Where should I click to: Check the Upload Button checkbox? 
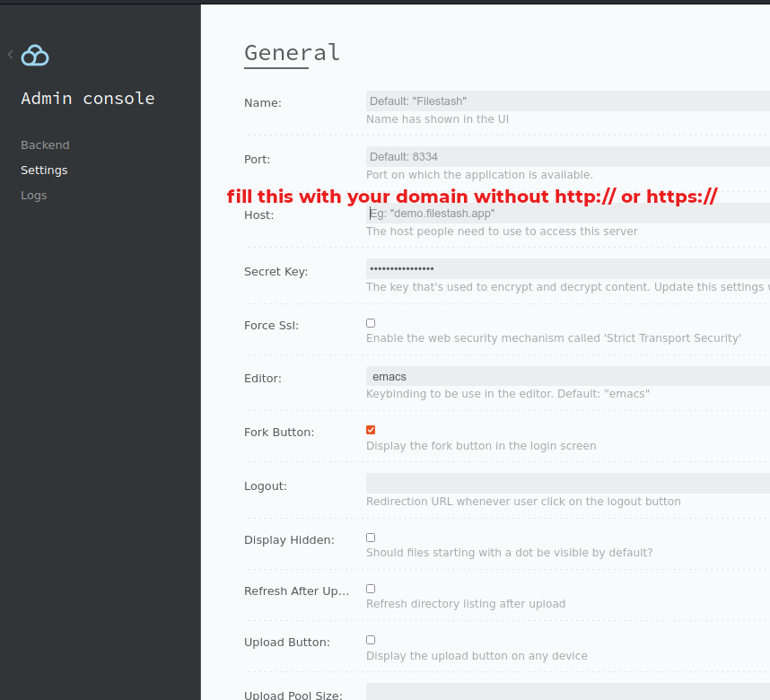(x=371, y=640)
